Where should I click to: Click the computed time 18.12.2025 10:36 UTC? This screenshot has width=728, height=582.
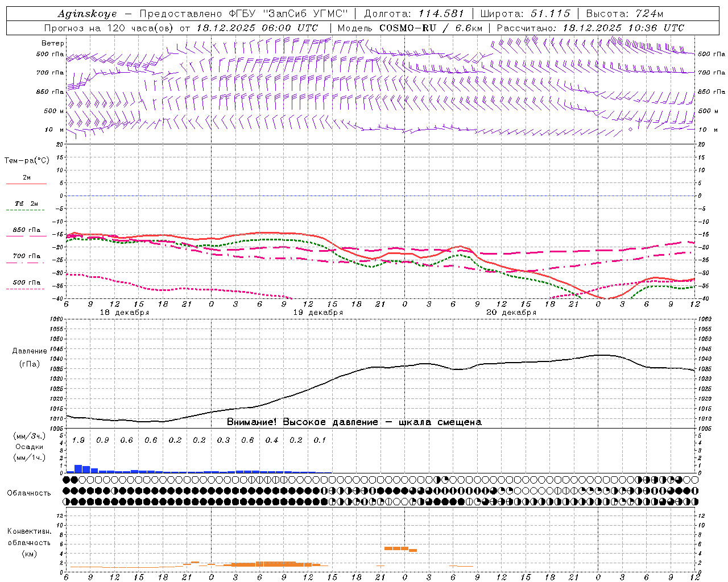coord(623,28)
